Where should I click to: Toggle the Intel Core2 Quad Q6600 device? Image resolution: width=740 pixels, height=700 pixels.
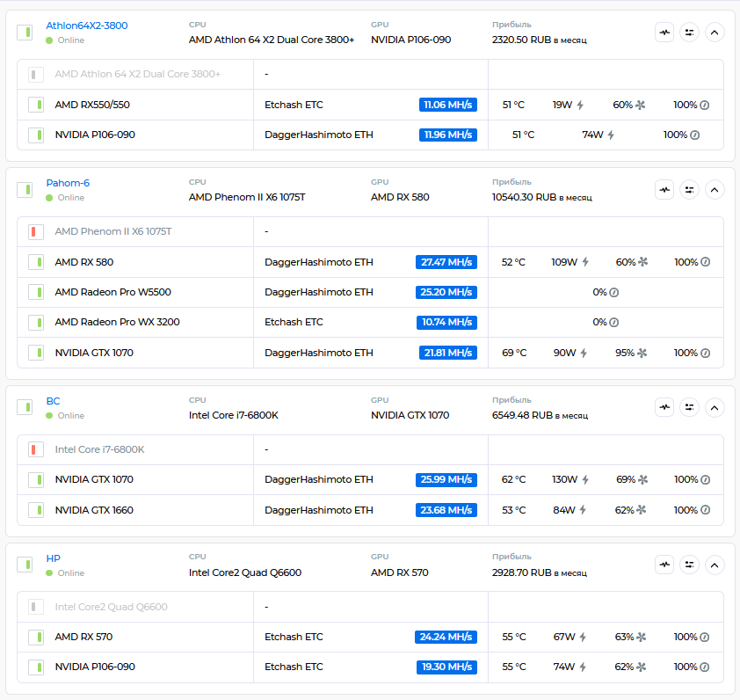tap(36, 607)
